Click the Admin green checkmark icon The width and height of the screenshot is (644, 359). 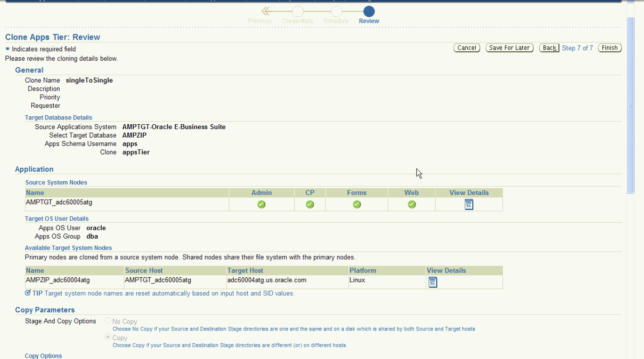click(262, 204)
